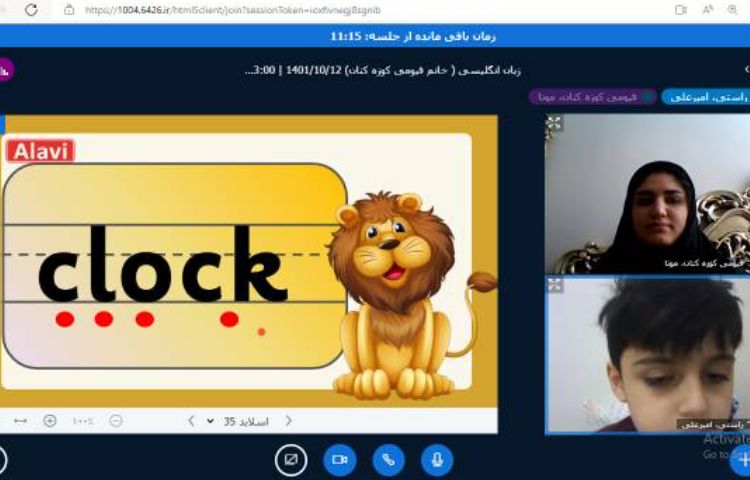The width and height of the screenshot is (750, 480).
Task: Open the slide 35 selector dropdown
Action: (x=238, y=422)
